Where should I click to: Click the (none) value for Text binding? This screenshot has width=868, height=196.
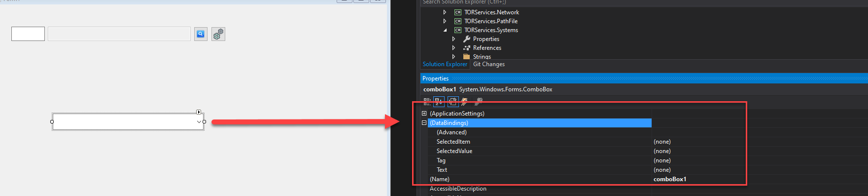662,170
